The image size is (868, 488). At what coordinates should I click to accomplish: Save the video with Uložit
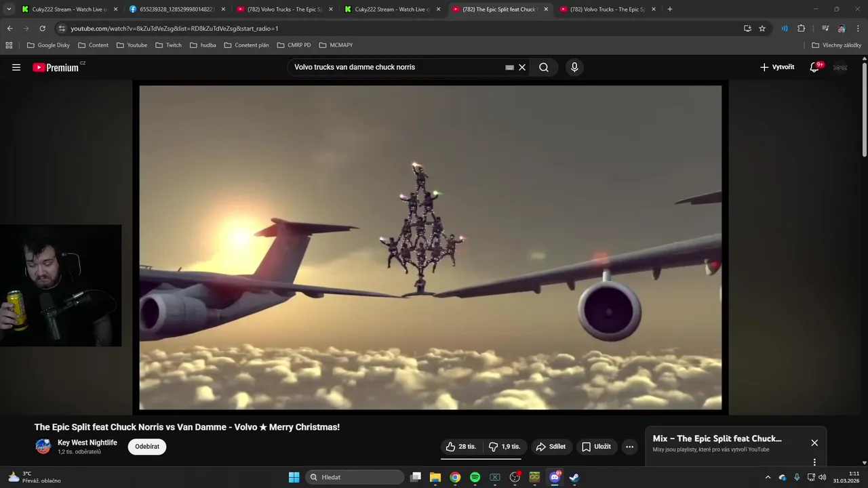click(597, 447)
